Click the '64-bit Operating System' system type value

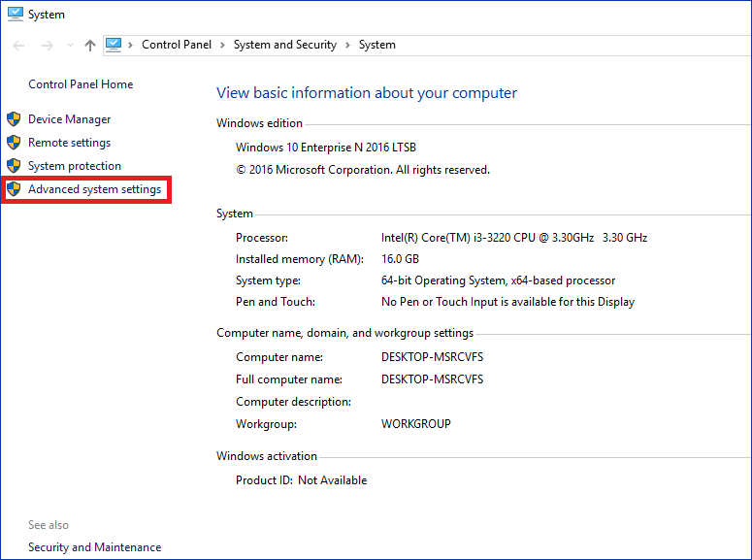click(x=499, y=280)
